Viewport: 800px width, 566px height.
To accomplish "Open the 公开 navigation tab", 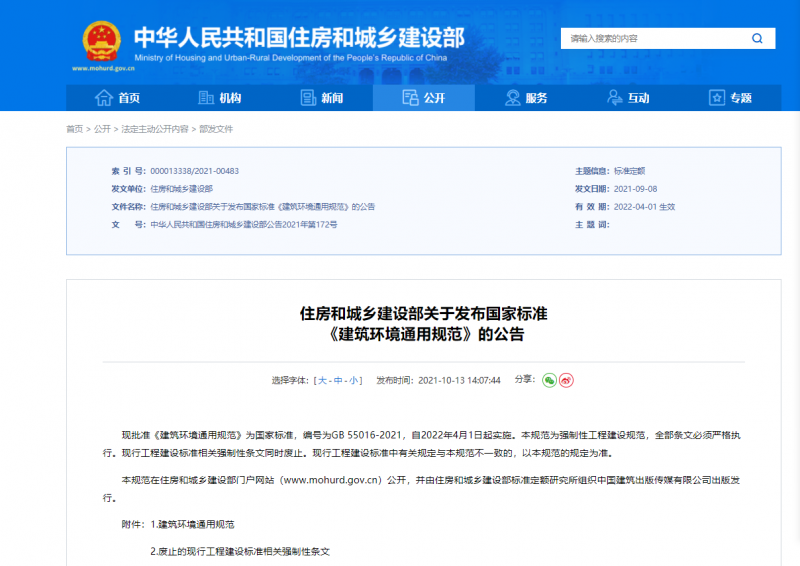I will click(x=422, y=98).
